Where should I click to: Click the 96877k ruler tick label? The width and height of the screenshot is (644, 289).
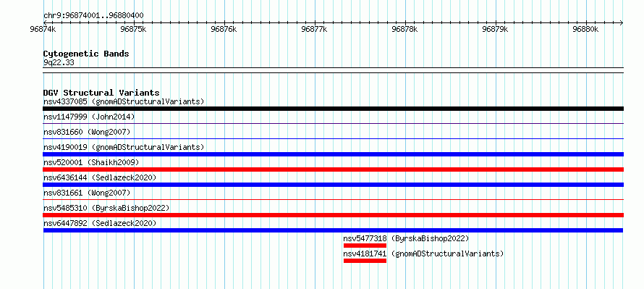(x=314, y=29)
